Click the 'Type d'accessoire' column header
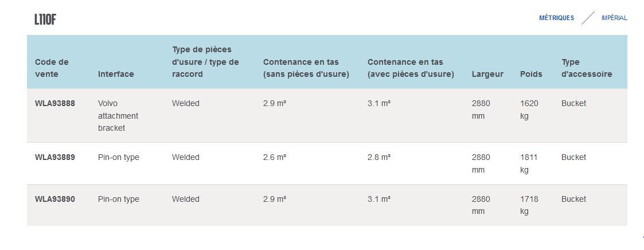Image resolution: width=644 pixels, height=250 pixels. (587, 68)
